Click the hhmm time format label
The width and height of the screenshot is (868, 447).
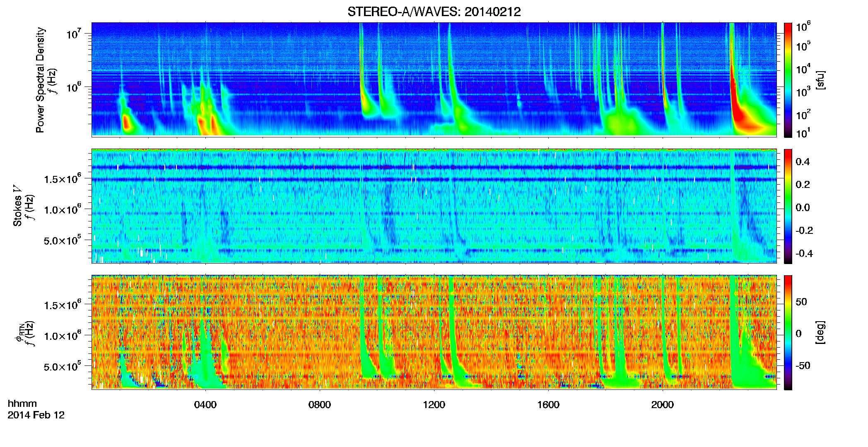tap(22, 404)
